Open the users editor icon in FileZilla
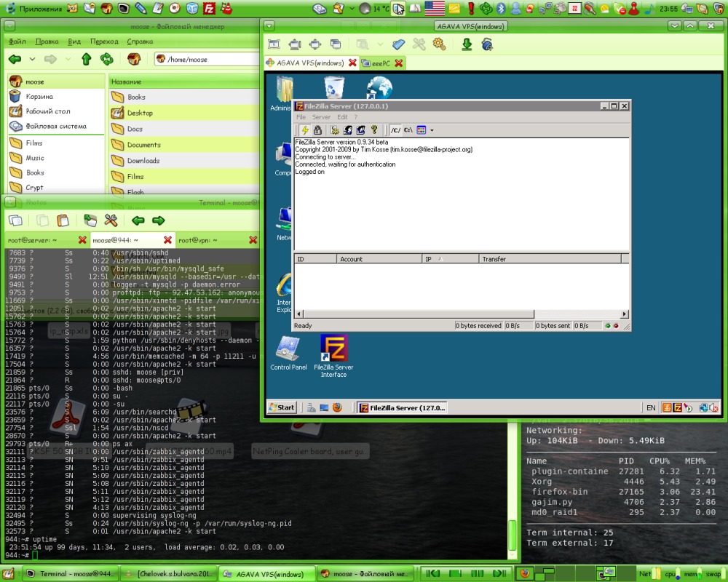 [348, 130]
